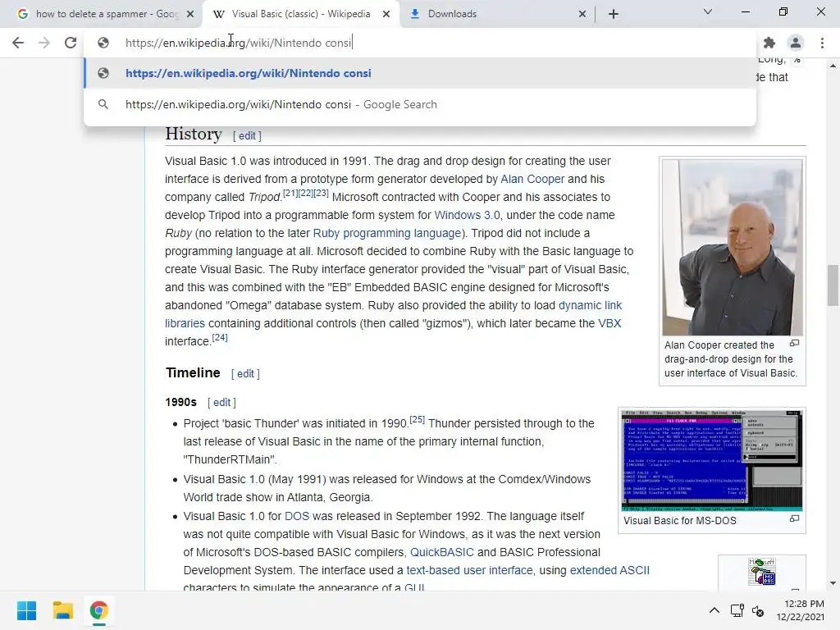The height and width of the screenshot is (630, 840).
Task: Jump to citation [21]
Action: tap(290, 193)
